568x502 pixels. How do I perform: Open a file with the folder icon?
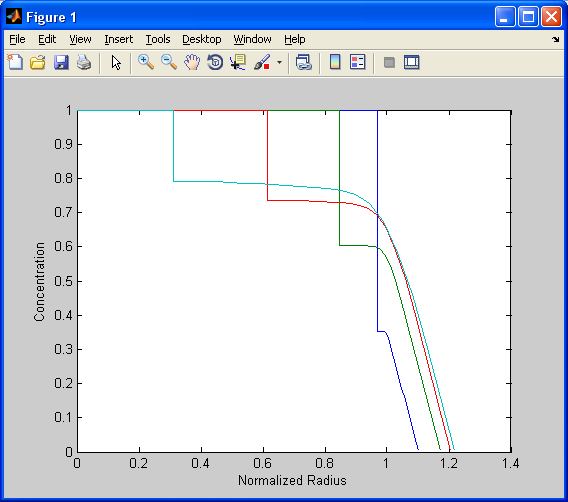point(38,62)
